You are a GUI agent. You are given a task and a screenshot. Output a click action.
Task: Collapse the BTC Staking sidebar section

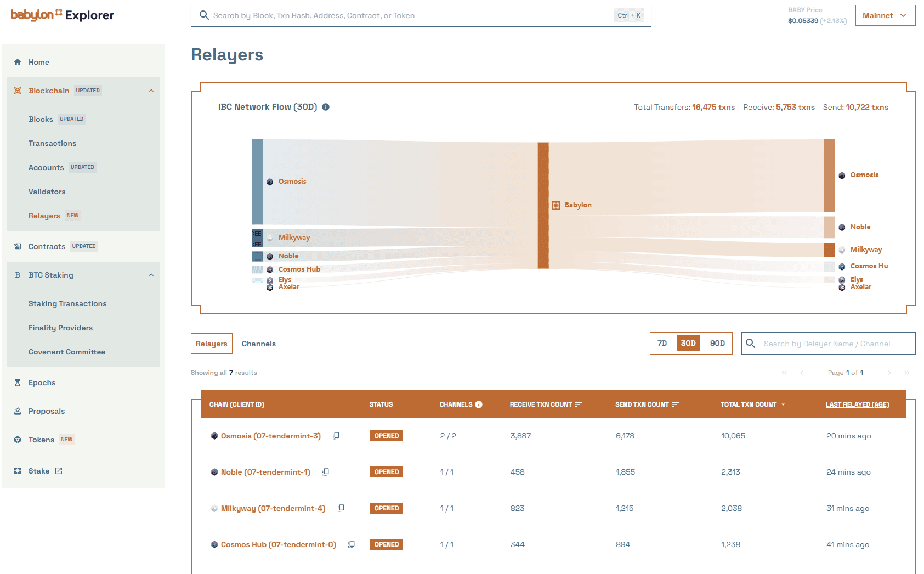151,275
